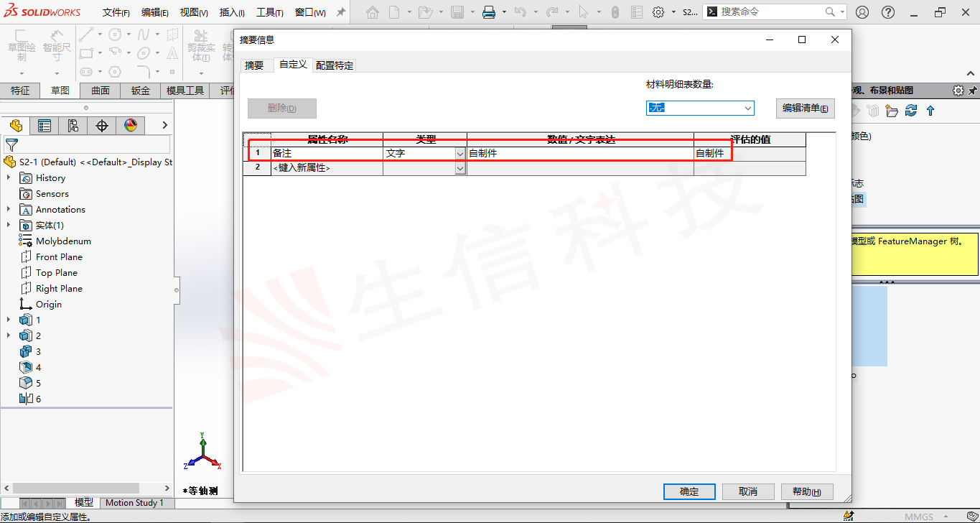
Task: Switch to the 摘要 tab in dialog
Action: [254, 65]
